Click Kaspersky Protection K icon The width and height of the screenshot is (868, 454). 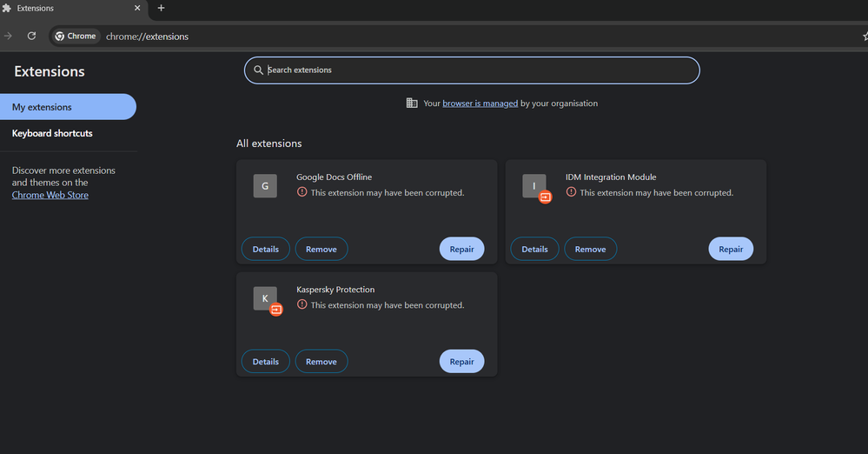tap(265, 298)
